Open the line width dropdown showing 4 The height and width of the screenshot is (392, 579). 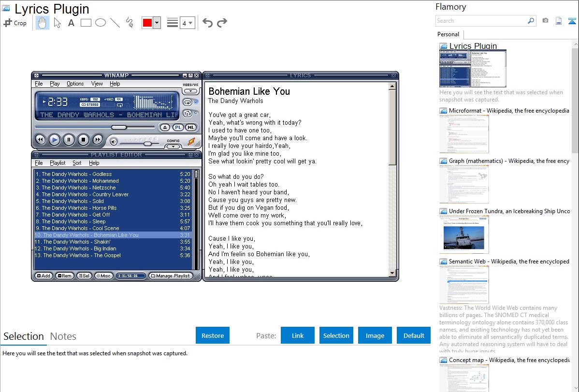[x=187, y=23]
